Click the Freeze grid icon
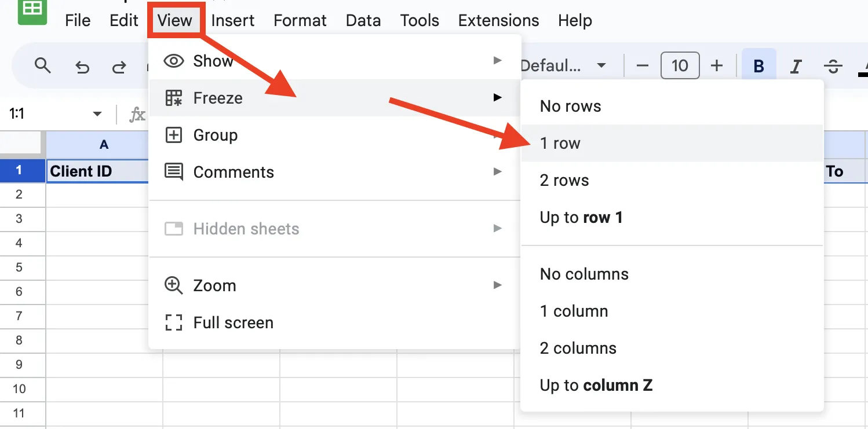Image resolution: width=868 pixels, height=429 pixels. pyautogui.click(x=174, y=98)
